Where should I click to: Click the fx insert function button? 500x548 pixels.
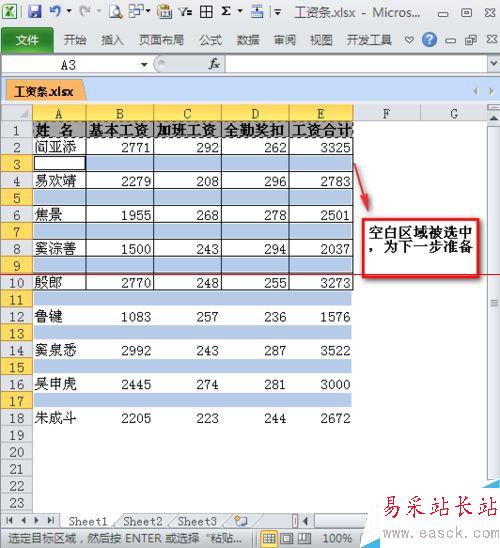[x=214, y=64]
